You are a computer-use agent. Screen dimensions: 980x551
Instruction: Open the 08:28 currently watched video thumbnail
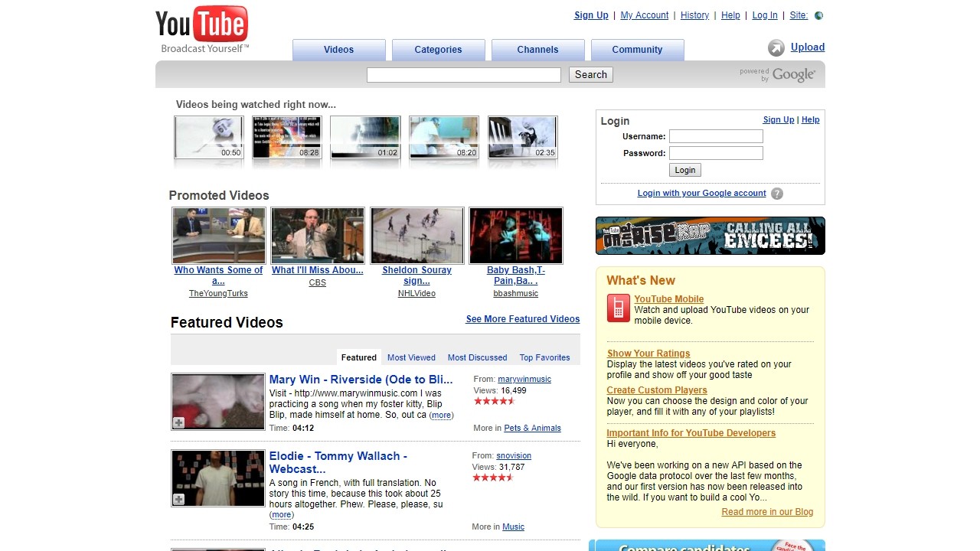(287, 138)
